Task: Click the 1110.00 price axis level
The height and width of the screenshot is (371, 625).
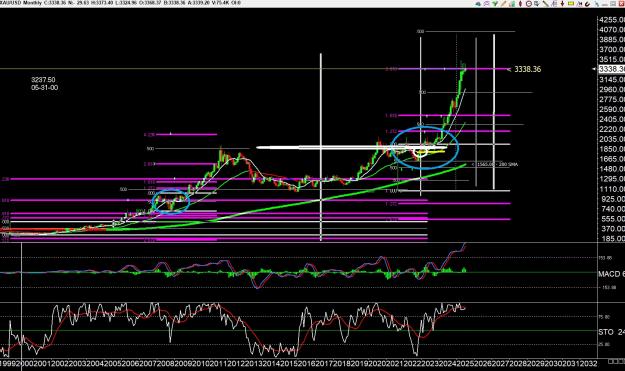Action: (612, 189)
